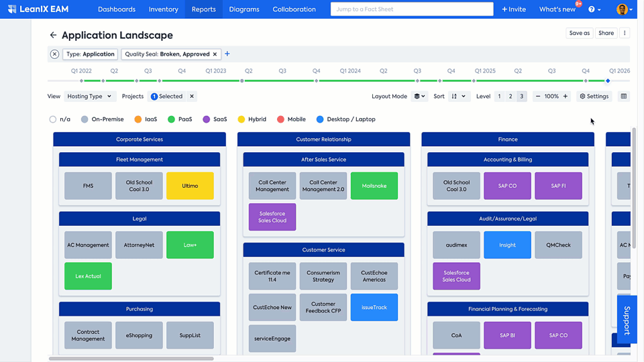Clear all filters with the circled X icon
Image resolution: width=644 pixels, height=362 pixels.
tap(54, 54)
